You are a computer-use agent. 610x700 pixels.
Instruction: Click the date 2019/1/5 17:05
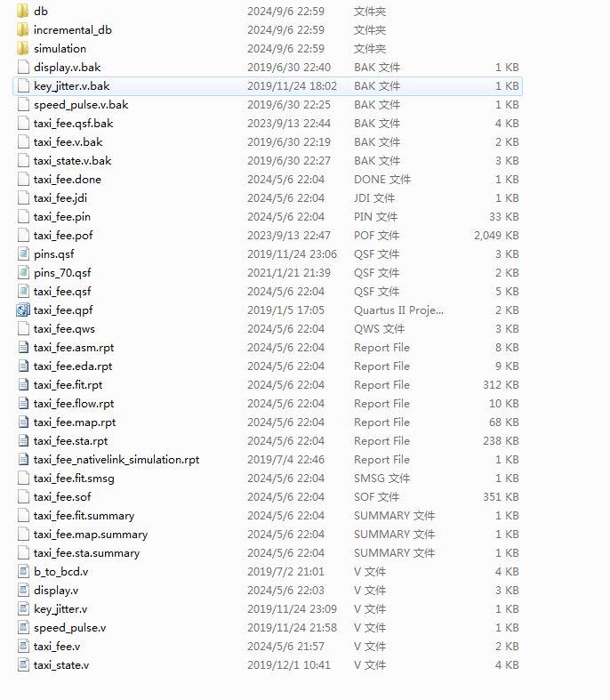coord(285,310)
